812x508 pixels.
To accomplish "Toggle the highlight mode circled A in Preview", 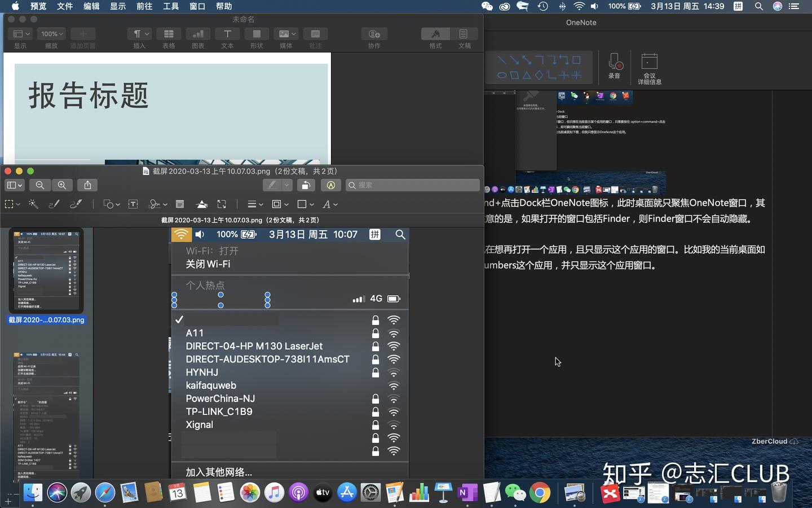I will (331, 185).
